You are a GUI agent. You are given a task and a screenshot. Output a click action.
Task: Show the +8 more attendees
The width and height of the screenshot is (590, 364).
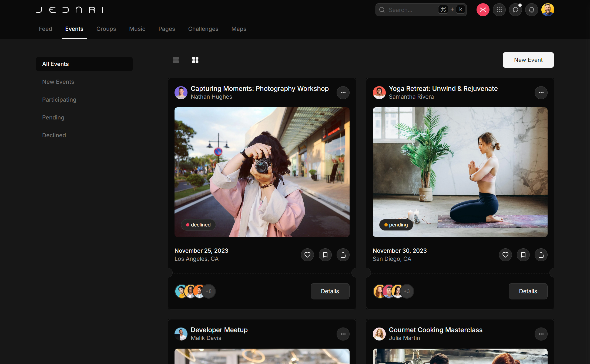pos(209,291)
